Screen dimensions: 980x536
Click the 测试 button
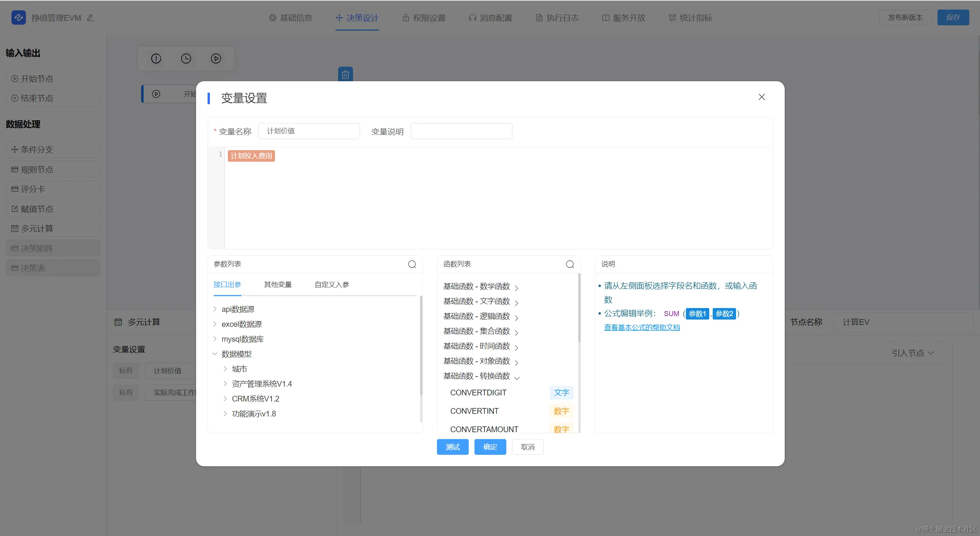[452, 447]
